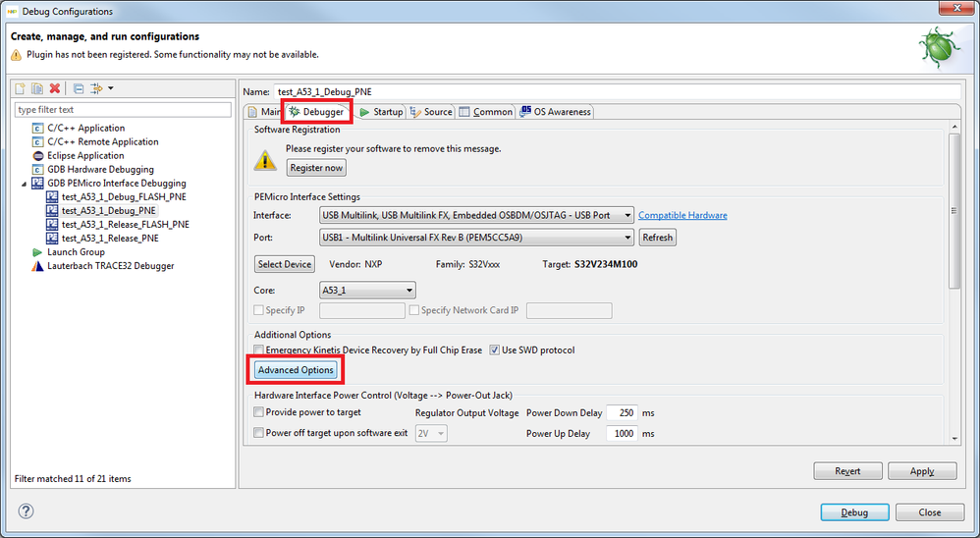Click the warning triangle in Software Registration
Screen dimensions: 980x538
pyautogui.click(x=265, y=160)
